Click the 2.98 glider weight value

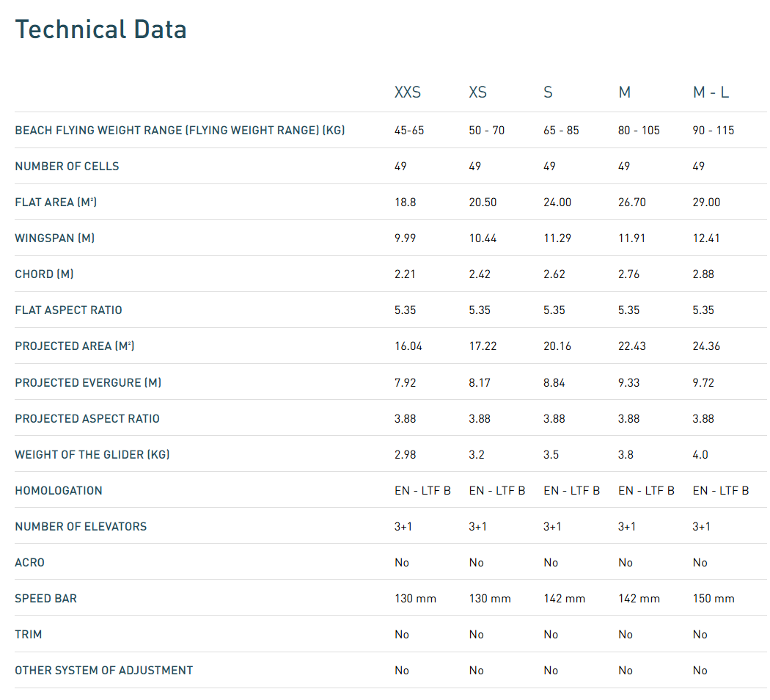(x=405, y=455)
